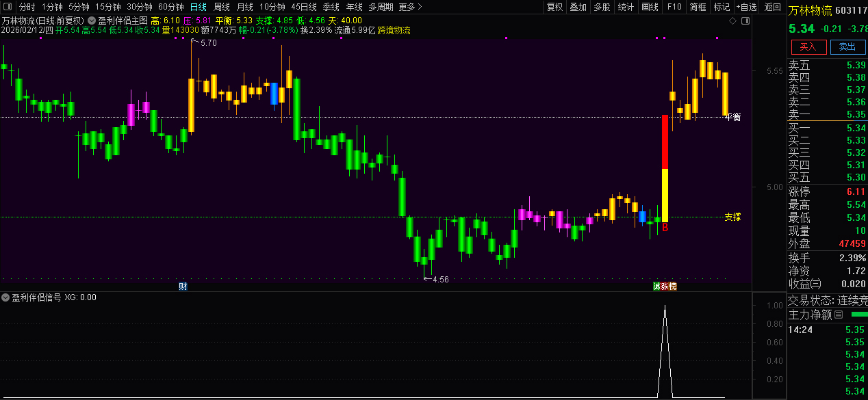Click the 标记 mark button
The height and width of the screenshot is (400, 868).
(722, 7)
